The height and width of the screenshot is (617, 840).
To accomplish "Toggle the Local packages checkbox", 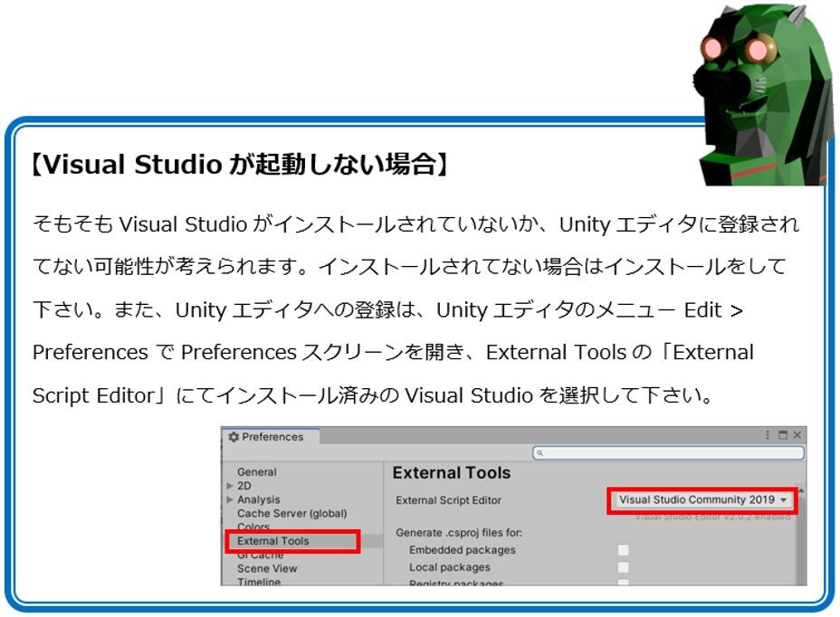I will coord(623,567).
